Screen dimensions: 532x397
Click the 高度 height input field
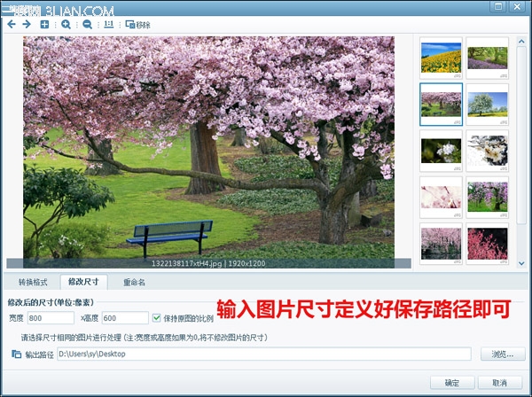coord(125,318)
